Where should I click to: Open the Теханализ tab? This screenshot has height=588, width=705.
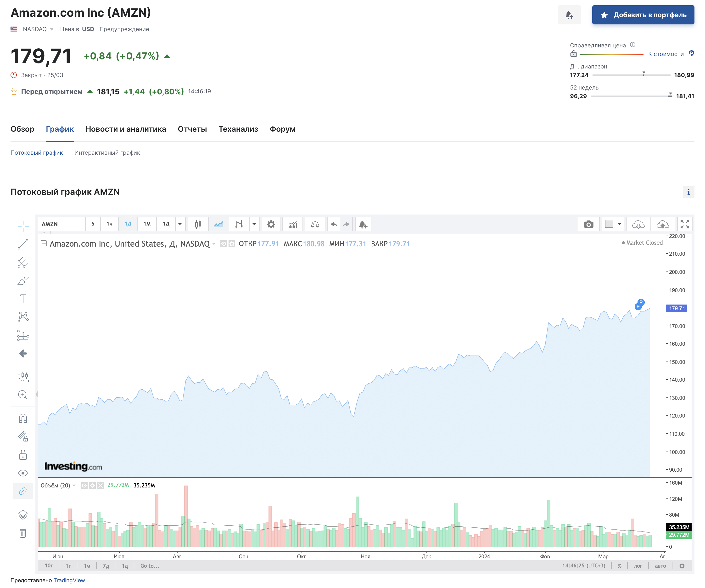(238, 129)
